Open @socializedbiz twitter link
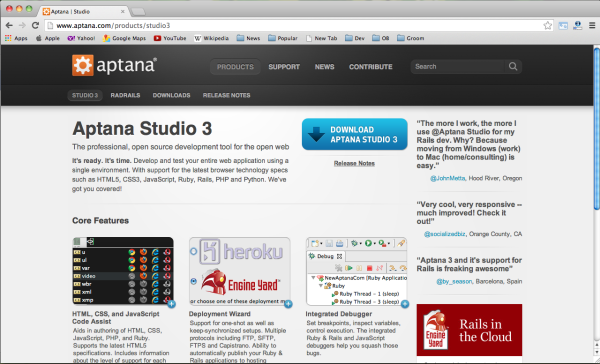 click(445, 234)
